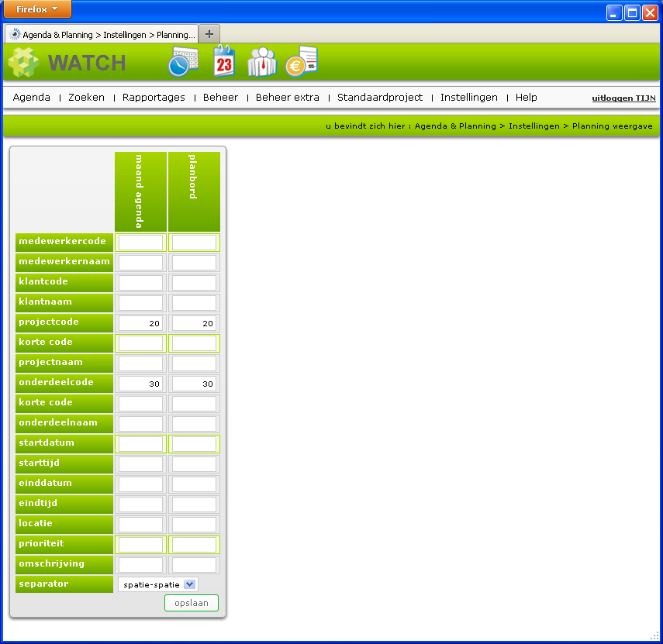The width and height of the screenshot is (663, 644).
Task: Click starttijd field under planbord
Action: 194,464
